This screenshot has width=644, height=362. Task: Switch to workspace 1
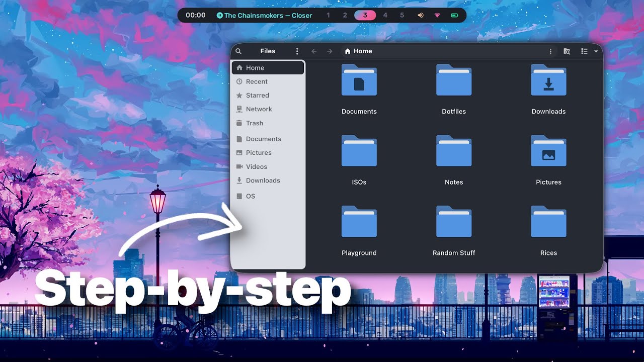[x=328, y=16]
